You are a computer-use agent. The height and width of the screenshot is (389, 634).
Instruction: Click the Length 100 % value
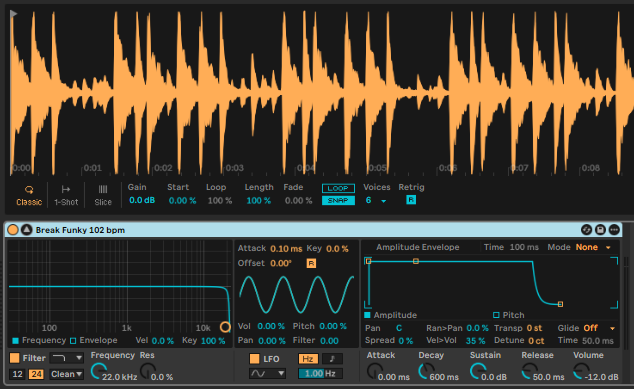(258, 201)
